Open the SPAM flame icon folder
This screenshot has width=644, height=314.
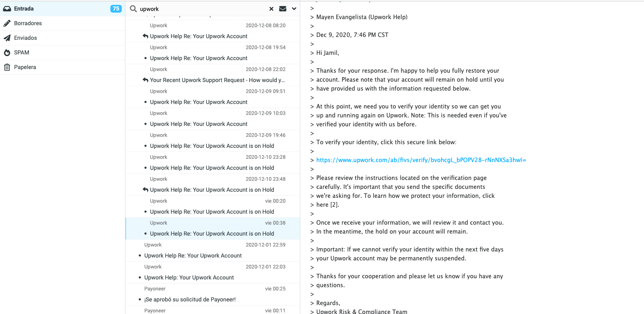click(x=7, y=52)
